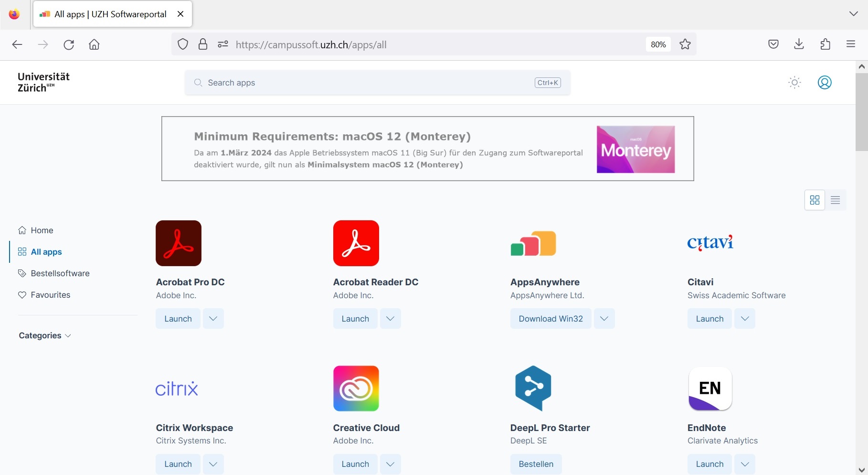Select All apps in sidebar
This screenshot has height=475, width=868.
click(x=46, y=252)
